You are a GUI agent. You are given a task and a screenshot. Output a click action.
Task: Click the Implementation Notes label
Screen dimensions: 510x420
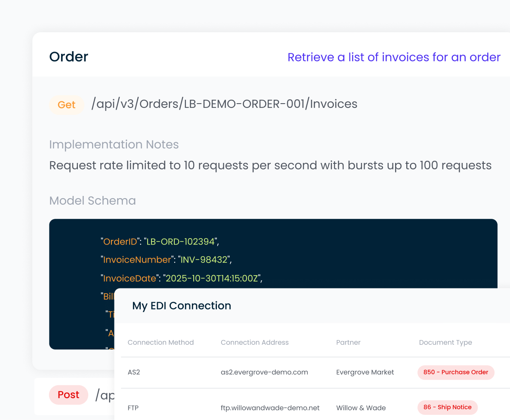114,144
